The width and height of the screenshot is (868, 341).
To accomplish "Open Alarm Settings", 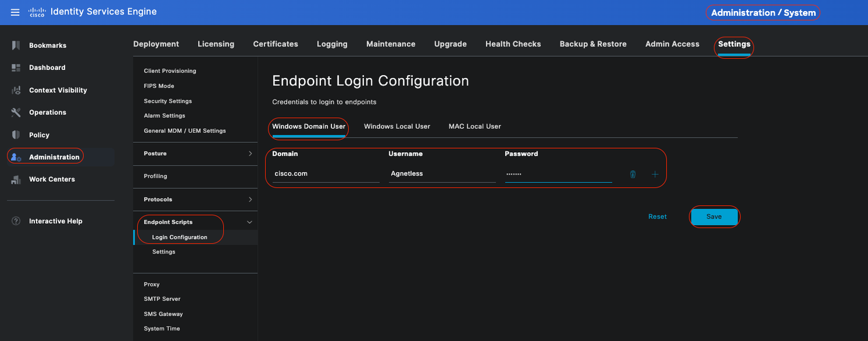I will pos(164,116).
